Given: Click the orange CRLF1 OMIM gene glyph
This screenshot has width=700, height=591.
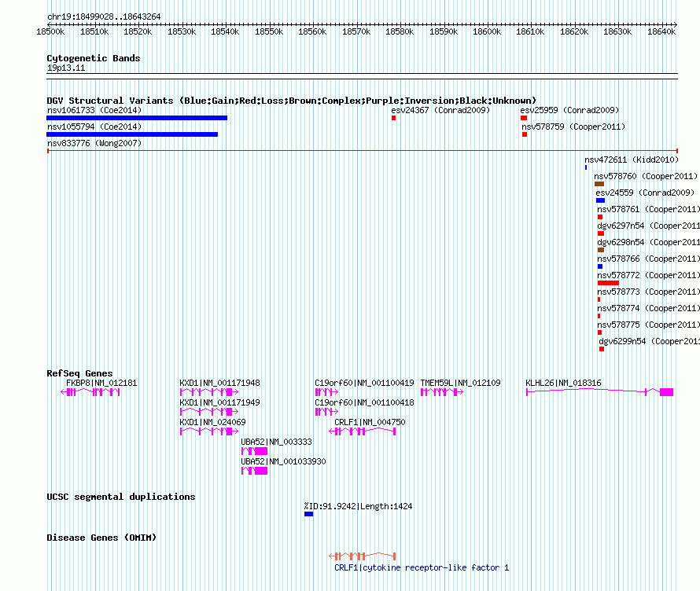Looking at the screenshot, I should 363,556.
